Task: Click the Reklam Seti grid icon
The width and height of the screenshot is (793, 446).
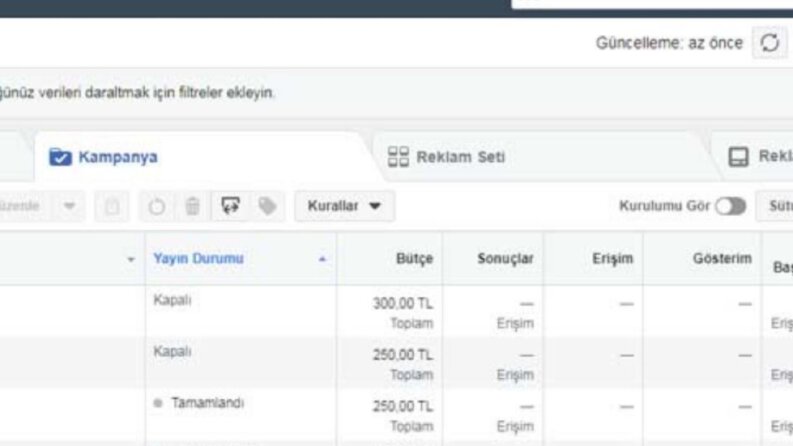Action: [x=398, y=157]
